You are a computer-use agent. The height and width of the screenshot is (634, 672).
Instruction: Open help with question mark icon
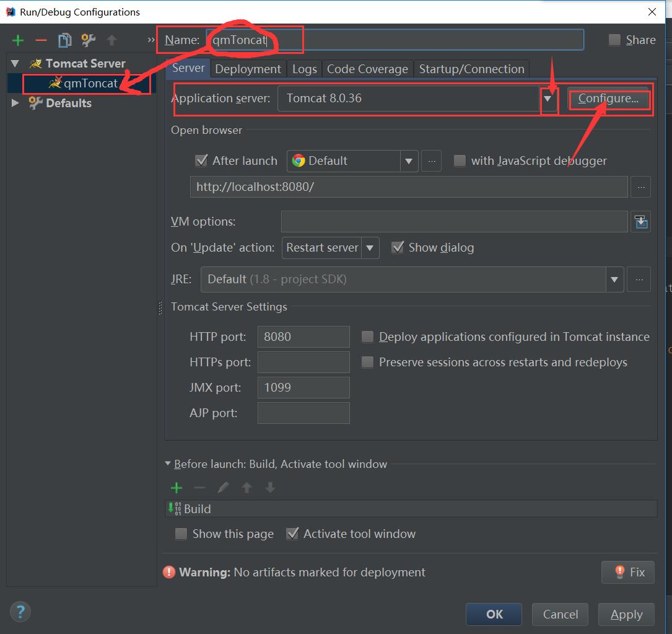pyautogui.click(x=20, y=612)
